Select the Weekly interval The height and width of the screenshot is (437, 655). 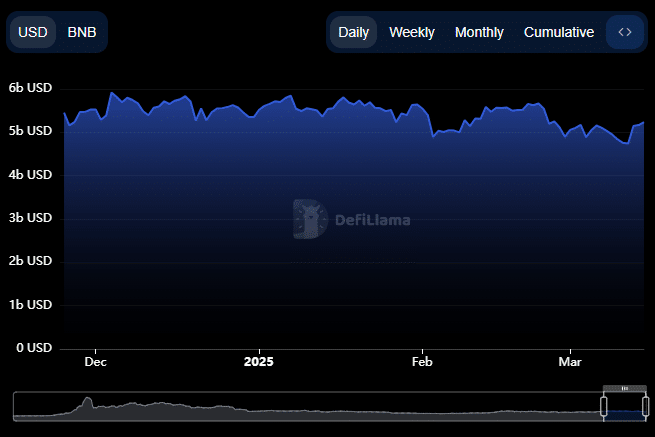412,32
